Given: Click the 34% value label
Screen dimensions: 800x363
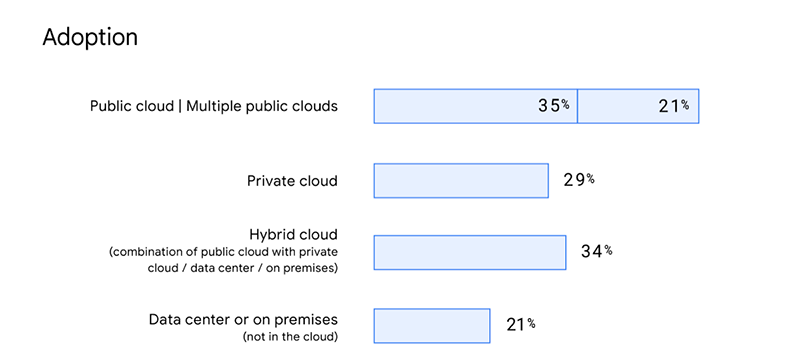Looking at the screenshot, I should coord(596,251).
